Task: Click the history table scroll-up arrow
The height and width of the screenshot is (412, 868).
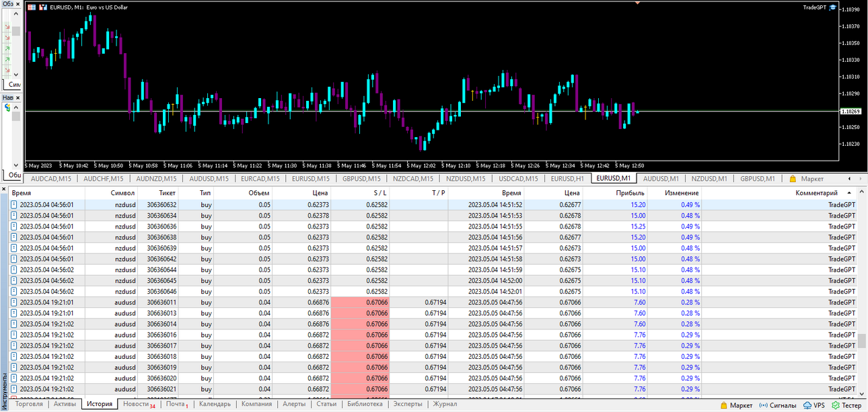Action: 862,191
